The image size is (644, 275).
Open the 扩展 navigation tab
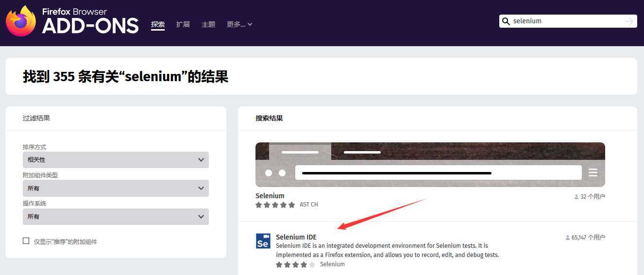click(x=183, y=24)
